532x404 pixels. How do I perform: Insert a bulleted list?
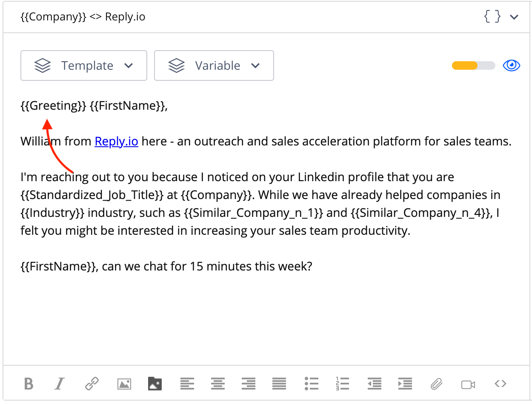coord(312,384)
